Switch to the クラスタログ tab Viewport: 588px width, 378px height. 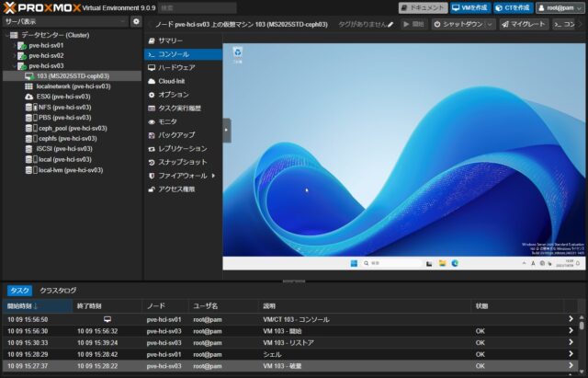pos(58,291)
